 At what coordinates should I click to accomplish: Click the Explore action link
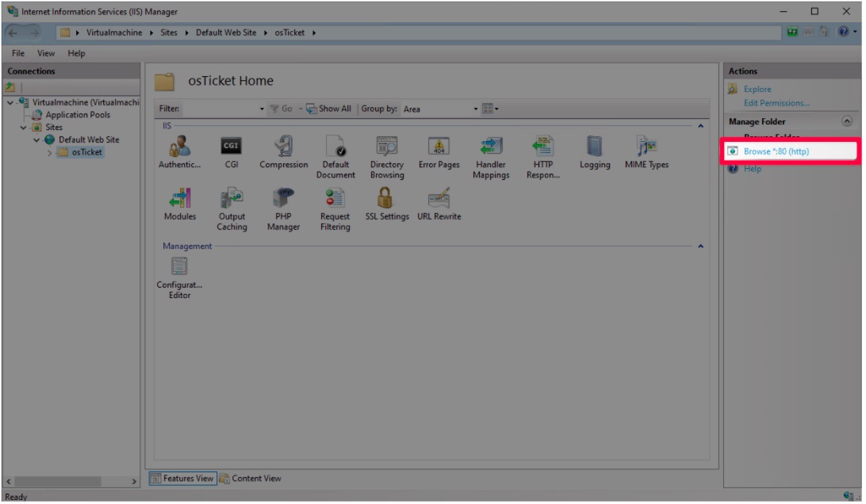click(757, 89)
